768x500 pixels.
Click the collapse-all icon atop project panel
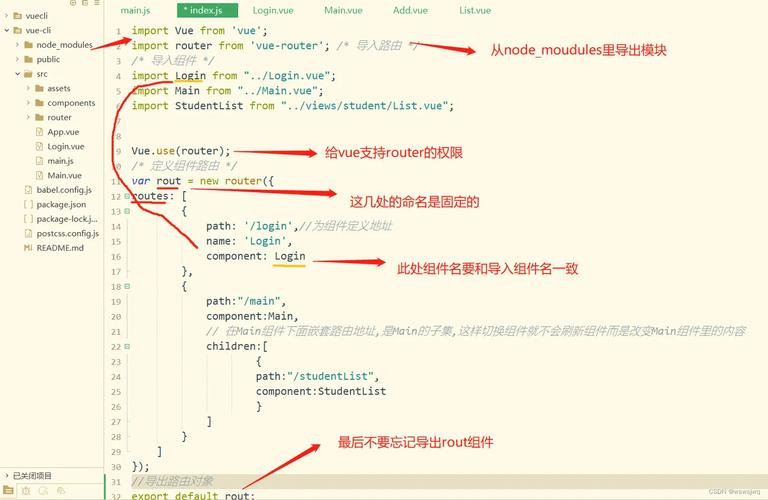point(85,3)
